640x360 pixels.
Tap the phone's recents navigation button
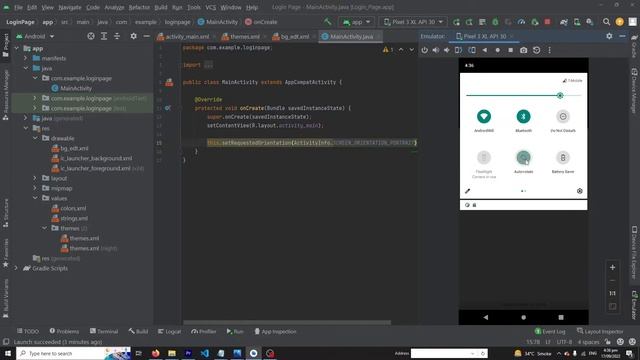pos(561,317)
